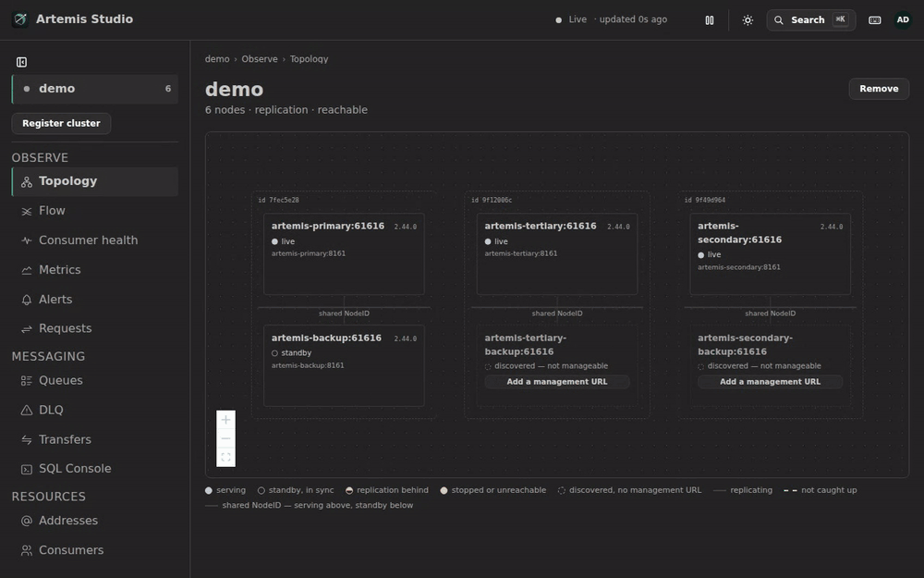924x578 pixels.
Task: Open the Alerts page
Action: click(95, 299)
